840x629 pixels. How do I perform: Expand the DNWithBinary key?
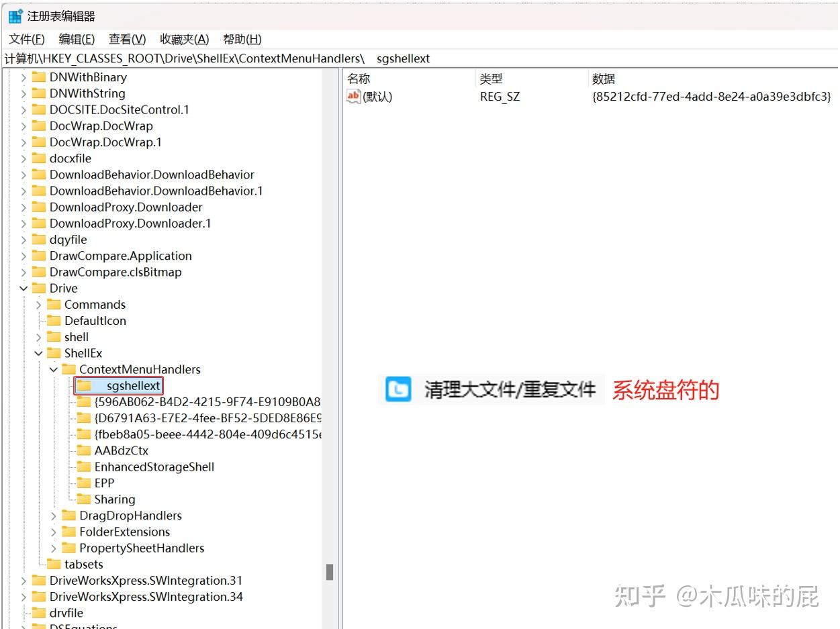coord(24,77)
